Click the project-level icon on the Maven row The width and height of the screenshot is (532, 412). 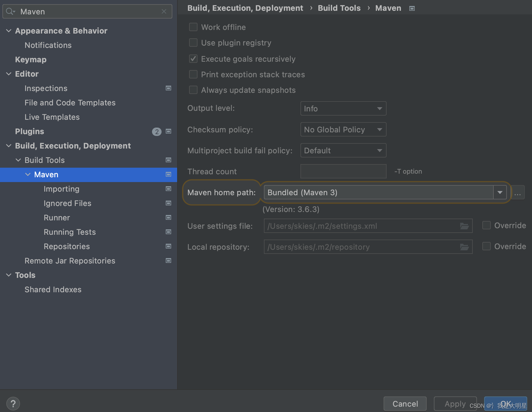tap(168, 174)
